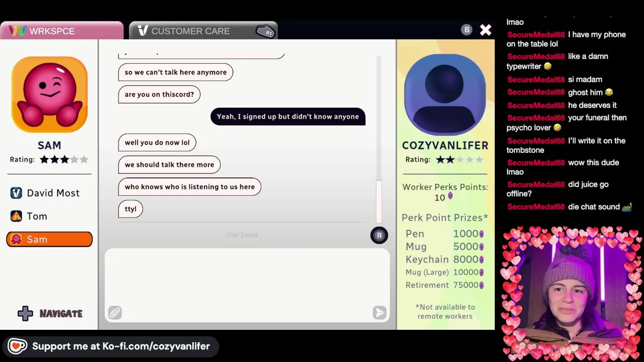Click Sam's pink blob avatar

(49, 95)
